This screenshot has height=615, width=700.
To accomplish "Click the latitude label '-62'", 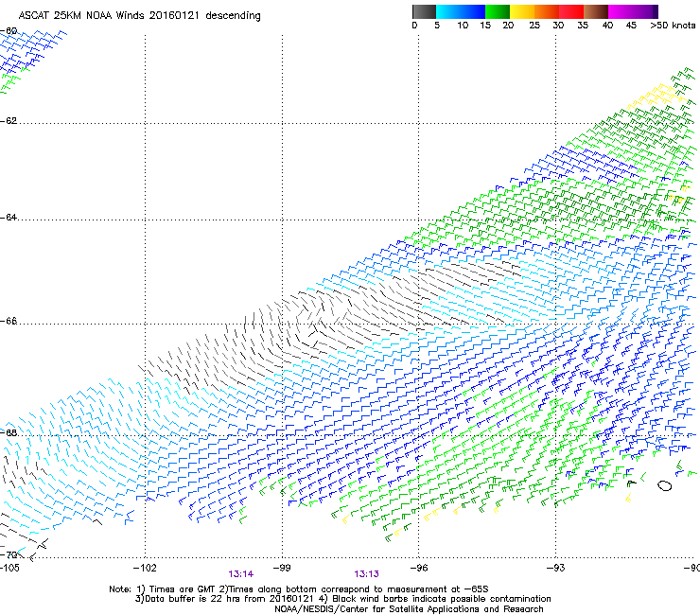I will 9,121.
